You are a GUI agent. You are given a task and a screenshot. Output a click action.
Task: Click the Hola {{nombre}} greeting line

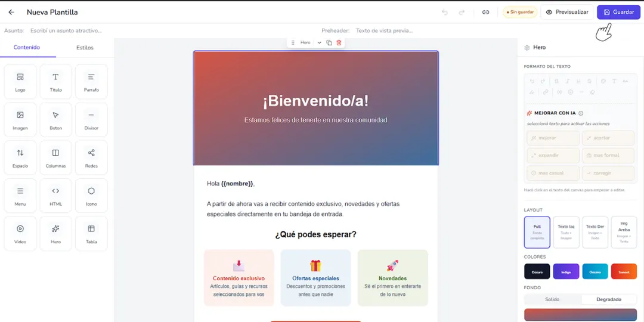[231, 184]
